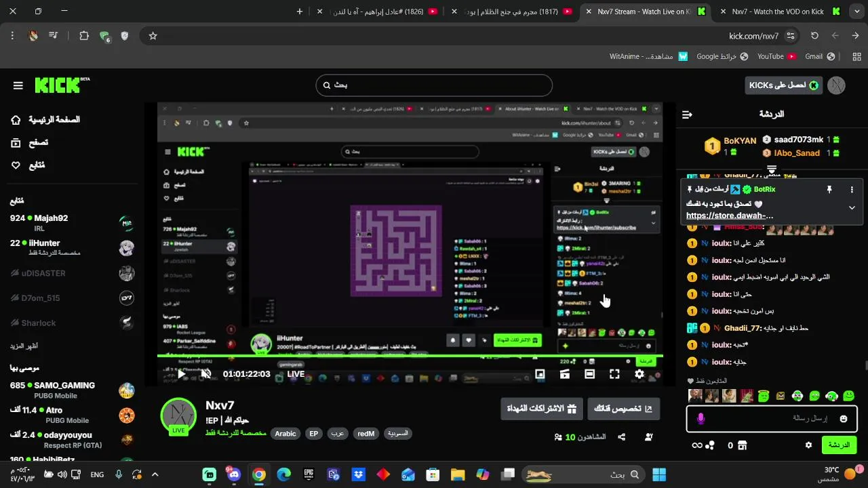Open the chat settings gear
Screen dimensions: 868x488
click(808, 445)
